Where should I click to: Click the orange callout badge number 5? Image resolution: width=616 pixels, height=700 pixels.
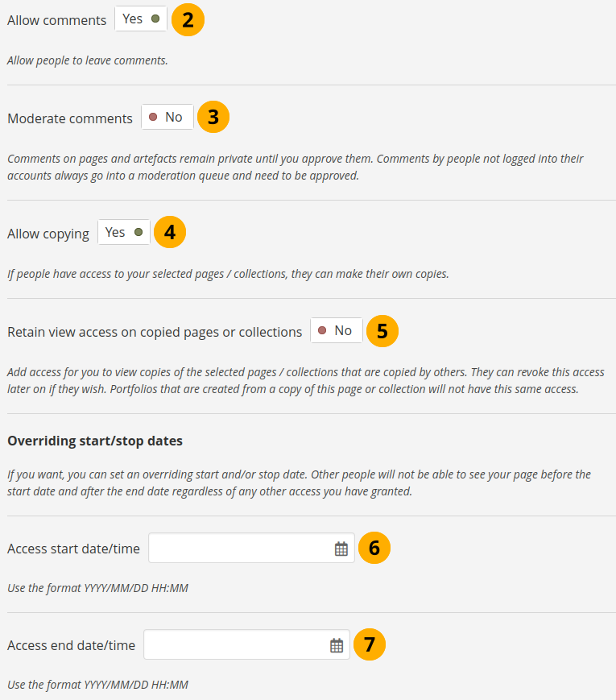[x=382, y=331]
